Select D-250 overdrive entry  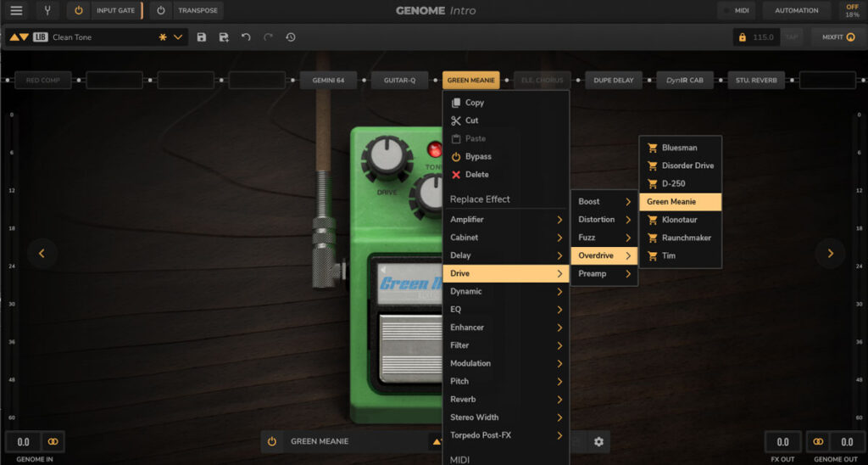681,183
